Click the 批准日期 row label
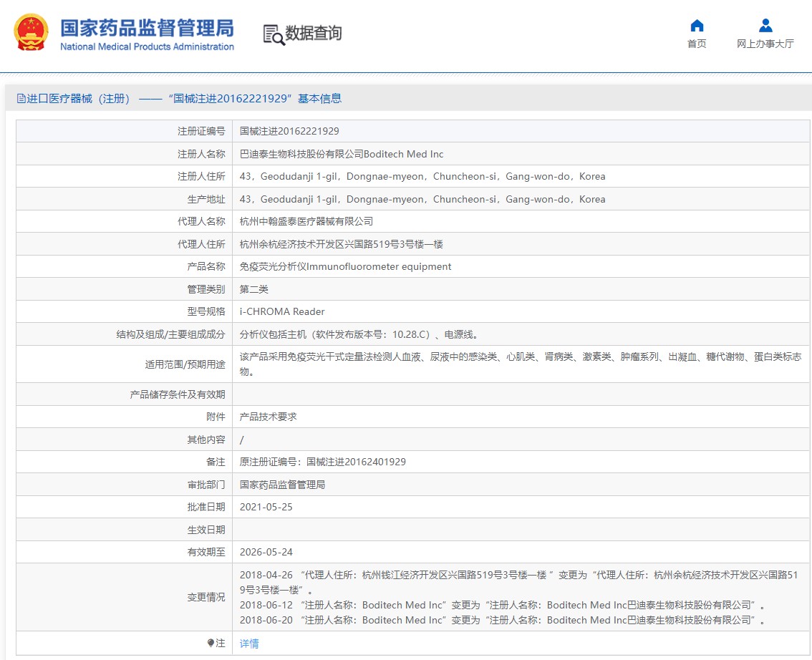The height and width of the screenshot is (660, 812). 206,507
